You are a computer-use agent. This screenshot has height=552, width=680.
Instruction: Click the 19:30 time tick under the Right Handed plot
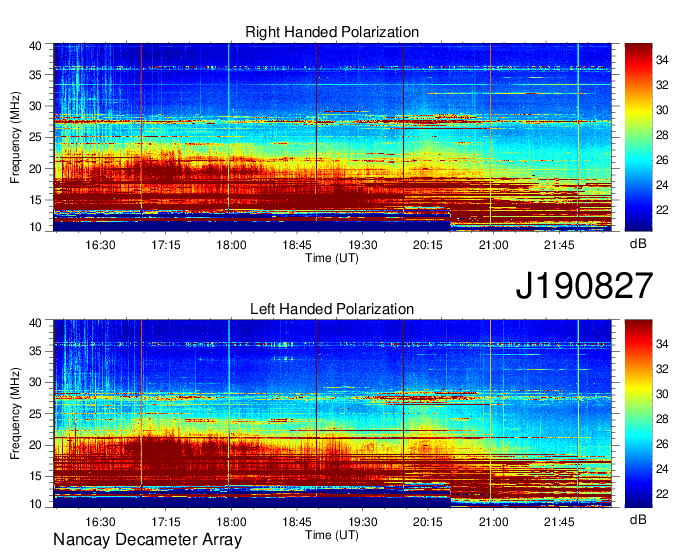point(363,245)
